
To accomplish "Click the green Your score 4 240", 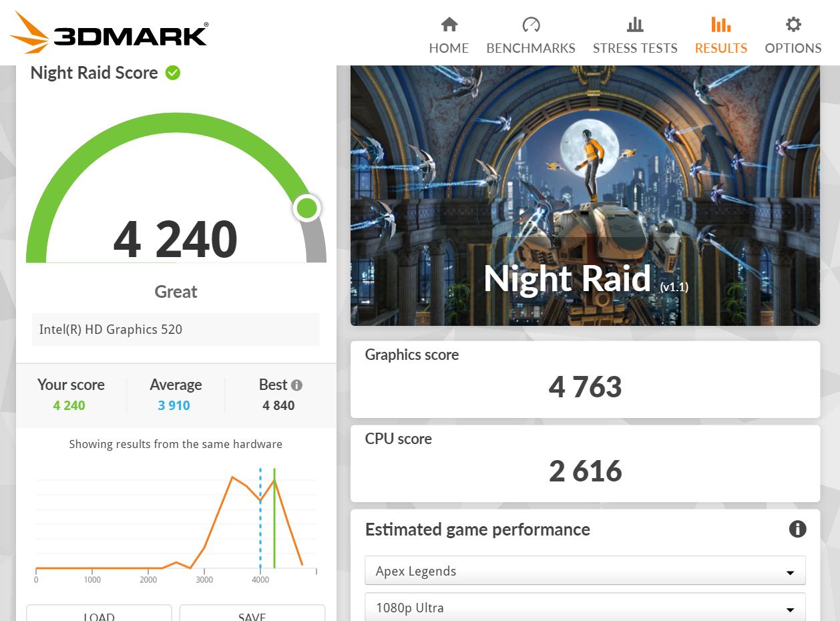I will (69, 405).
